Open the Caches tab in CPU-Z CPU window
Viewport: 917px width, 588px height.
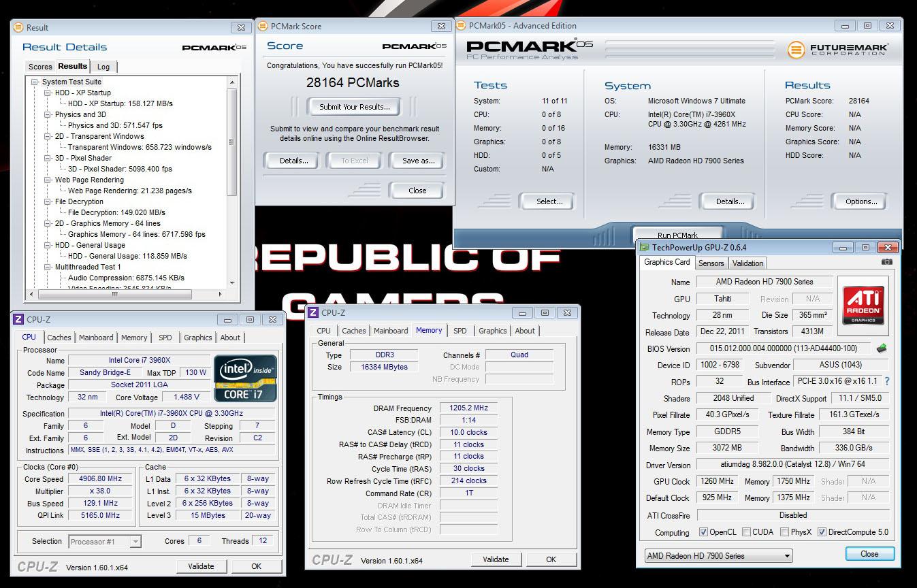(x=59, y=338)
